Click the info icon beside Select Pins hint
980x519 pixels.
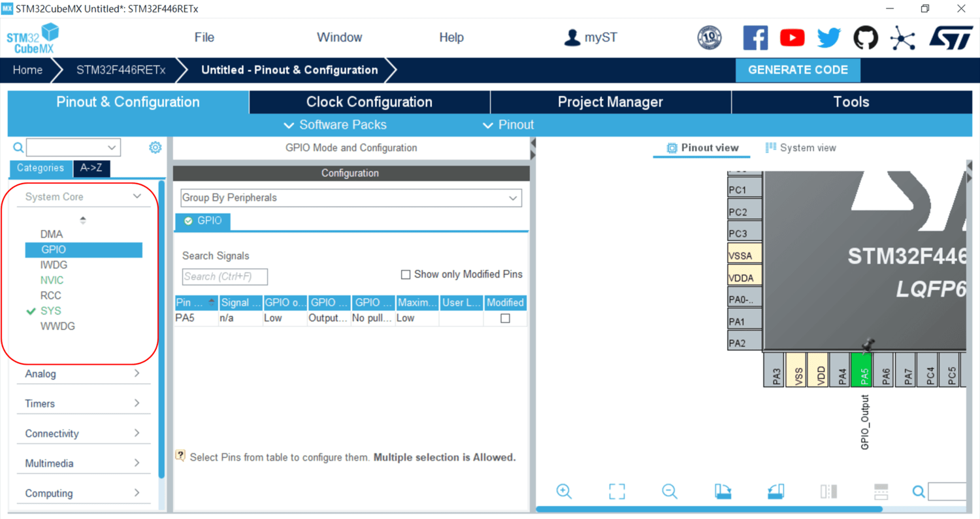(x=180, y=456)
